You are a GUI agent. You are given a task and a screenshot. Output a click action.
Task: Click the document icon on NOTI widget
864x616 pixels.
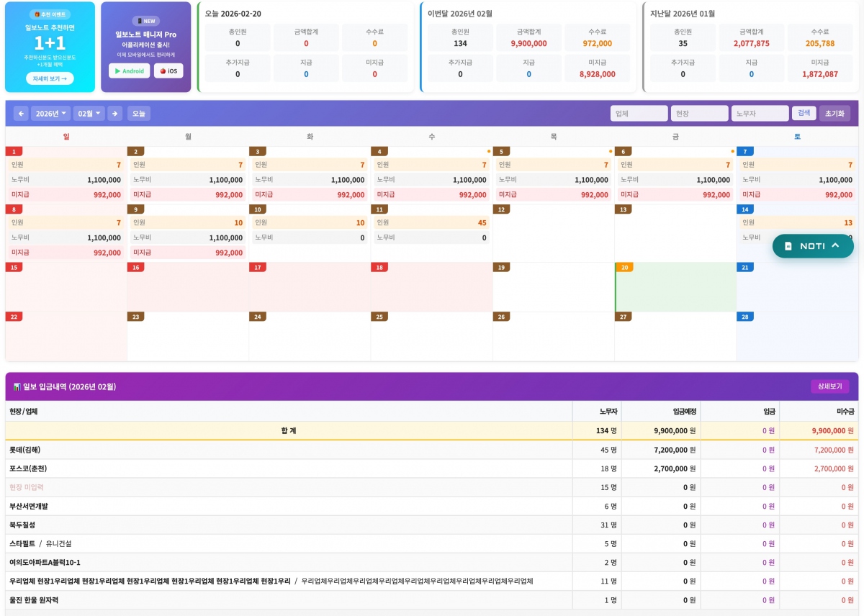tap(788, 246)
